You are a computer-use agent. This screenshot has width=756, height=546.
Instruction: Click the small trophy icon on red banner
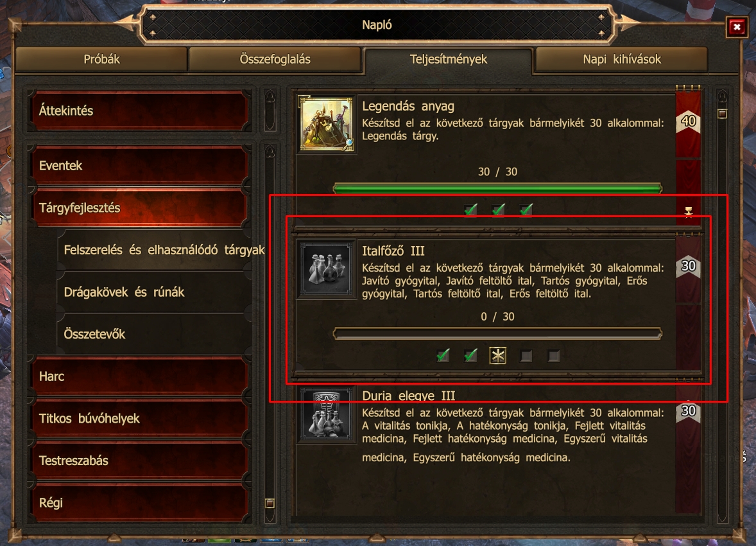[x=689, y=211]
